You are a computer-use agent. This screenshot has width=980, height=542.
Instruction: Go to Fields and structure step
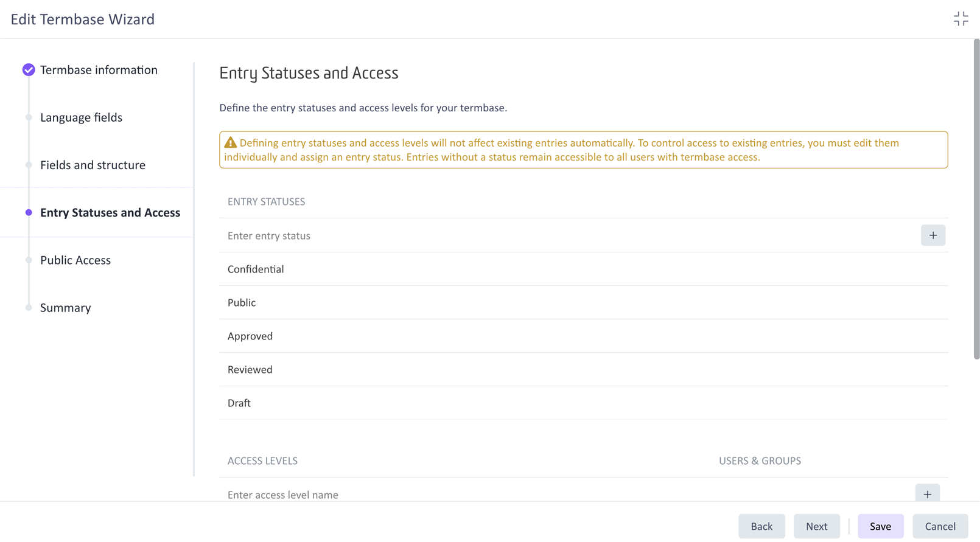click(93, 165)
